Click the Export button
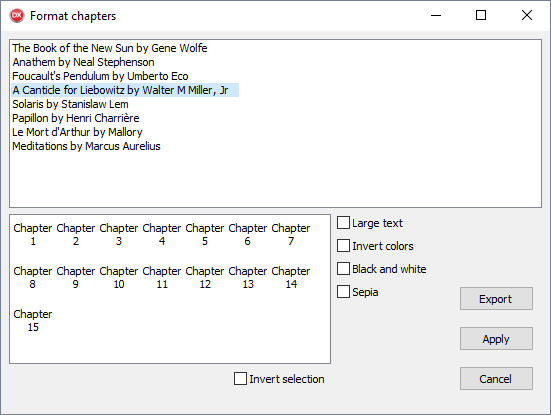Screen dimensions: 551x415 tap(496, 299)
